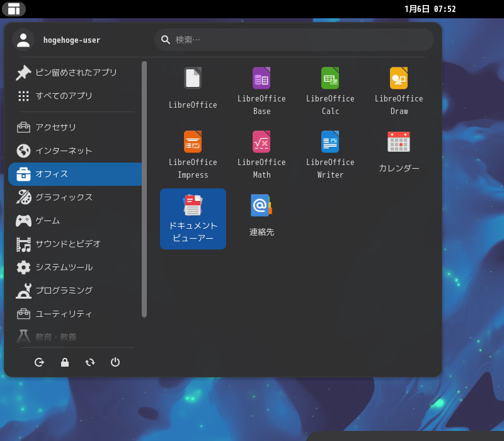
Task: Click the lock screen icon
Action: coord(65,362)
